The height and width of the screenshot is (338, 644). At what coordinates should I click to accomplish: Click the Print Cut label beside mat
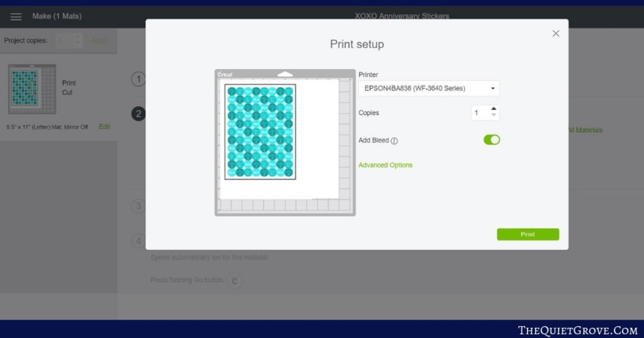coord(69,87)
